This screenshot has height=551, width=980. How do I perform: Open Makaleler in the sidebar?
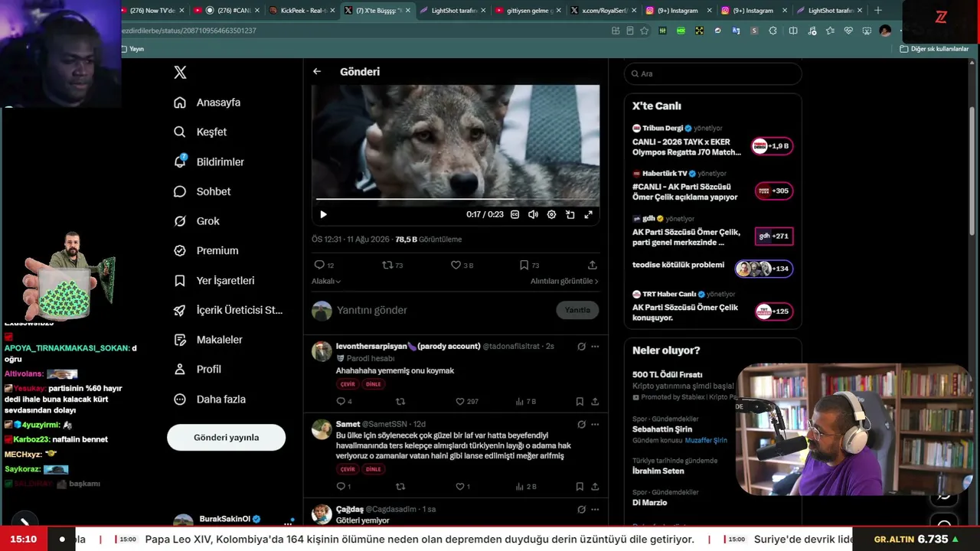point(208,339)
